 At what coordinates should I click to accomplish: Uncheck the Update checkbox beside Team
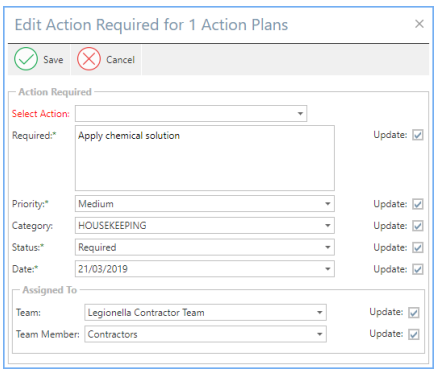pos(414,313)
